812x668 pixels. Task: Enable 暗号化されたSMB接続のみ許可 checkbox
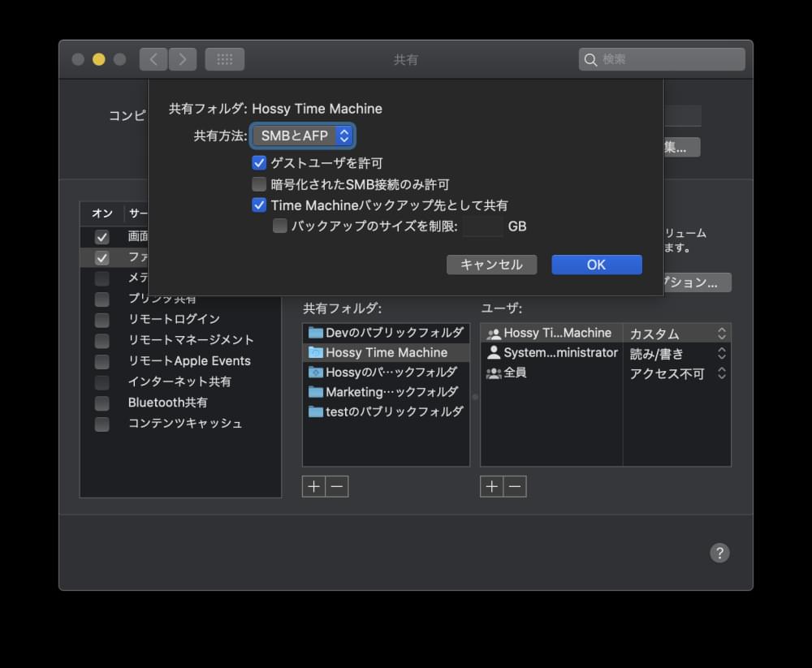(x=260, y=184)
